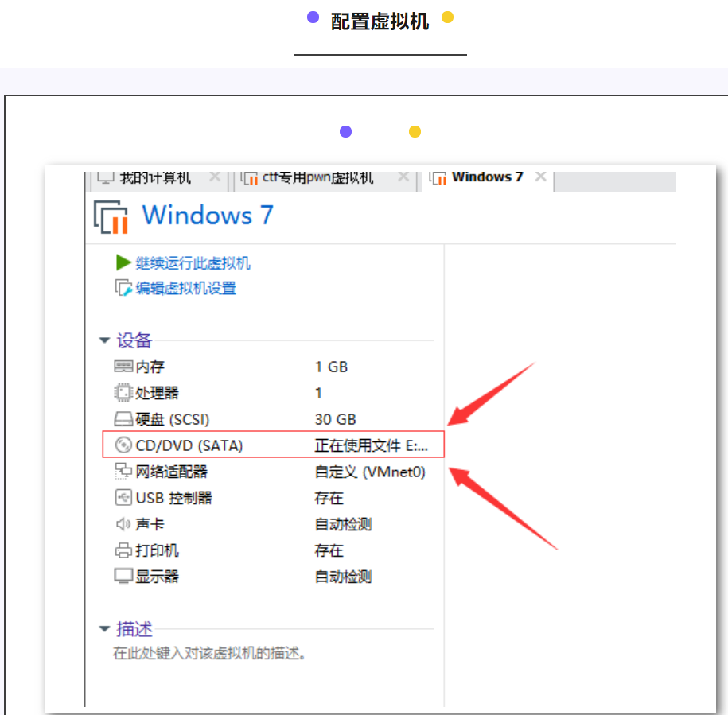
Task: Click the 描述 section heading
Action: click(134, 629)
